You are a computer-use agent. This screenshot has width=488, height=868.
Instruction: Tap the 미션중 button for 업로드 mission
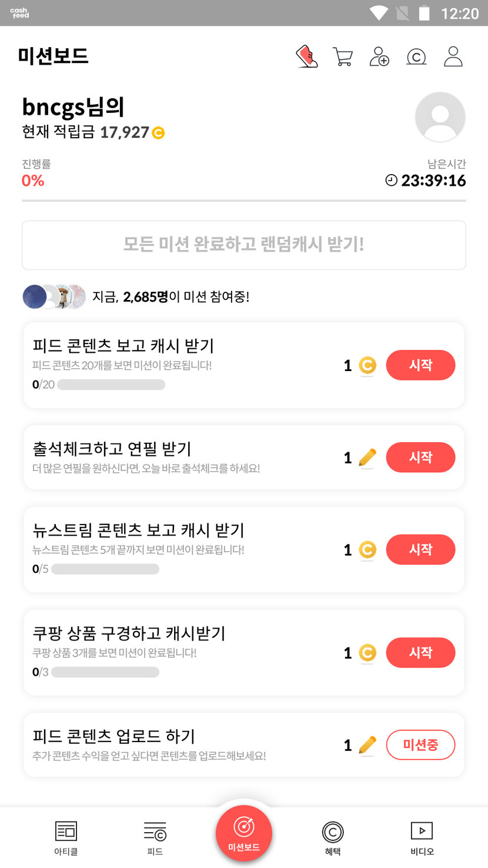(420, 745)
